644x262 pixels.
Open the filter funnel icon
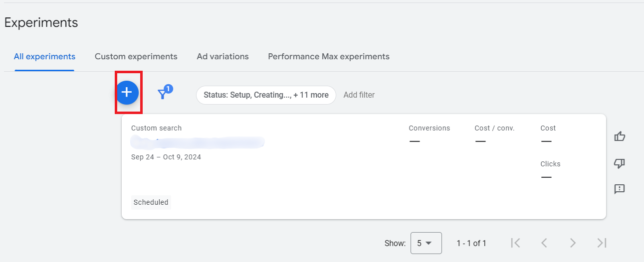pyautogui.click(x=163, y=94)
